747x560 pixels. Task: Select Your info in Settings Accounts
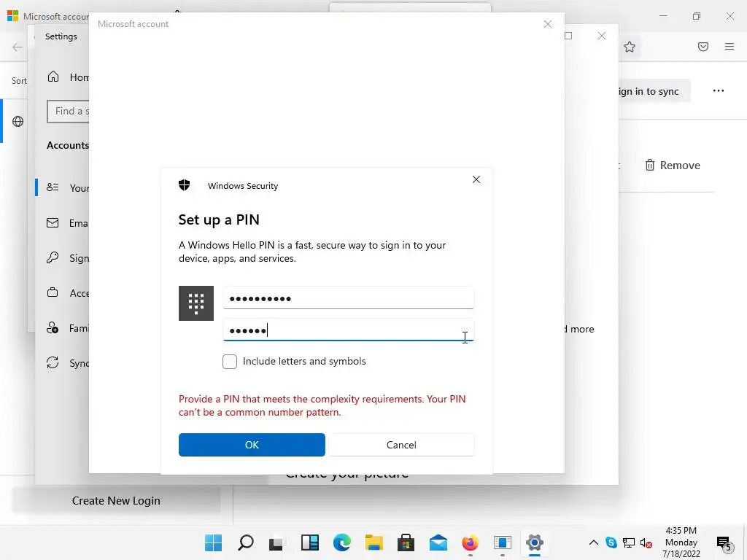click(x=68, y=187)
